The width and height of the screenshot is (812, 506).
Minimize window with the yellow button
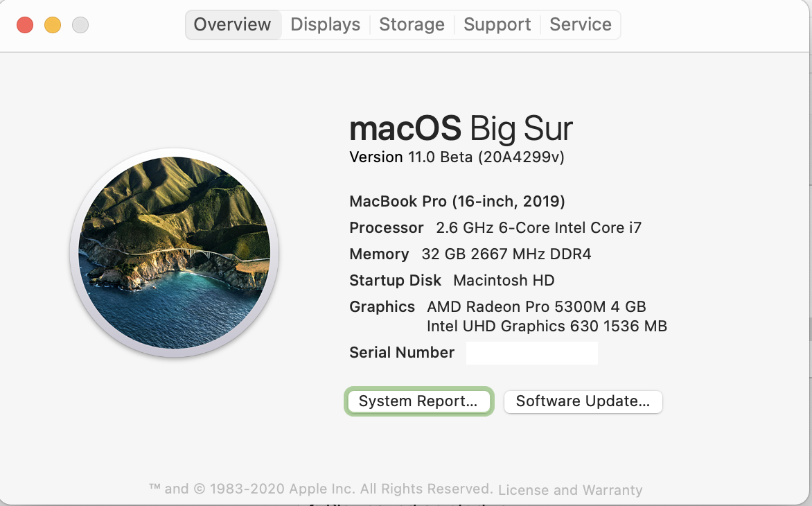pos(53,25)
